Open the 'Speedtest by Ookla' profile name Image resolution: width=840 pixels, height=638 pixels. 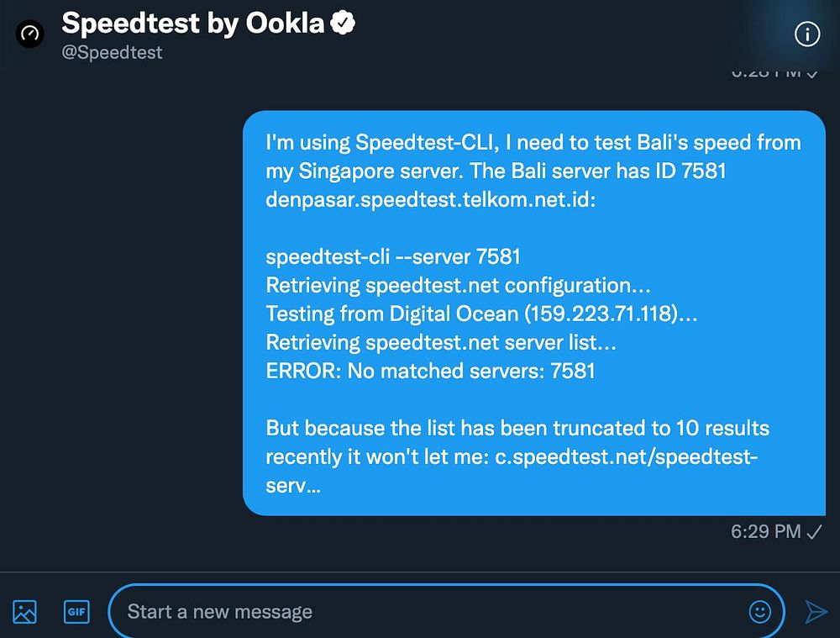coord(192,24)
